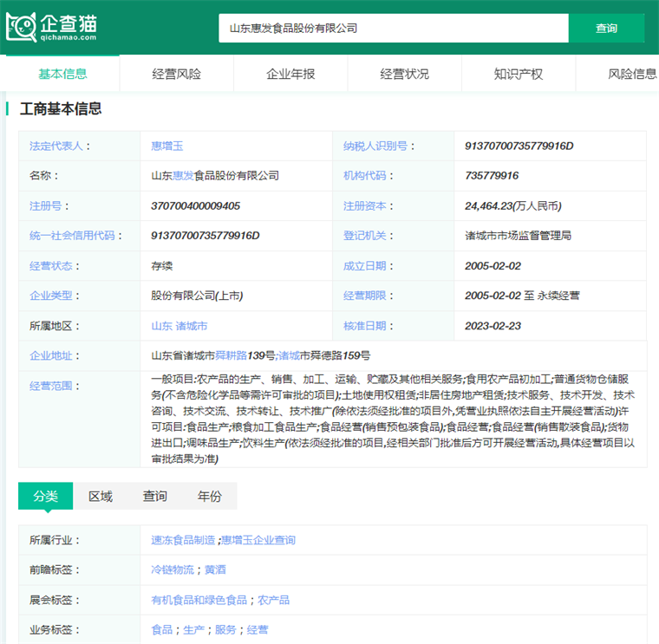The image size is (659, 644).
Task: Click the 惠发 link in company name
Action: tap(183, 176)
